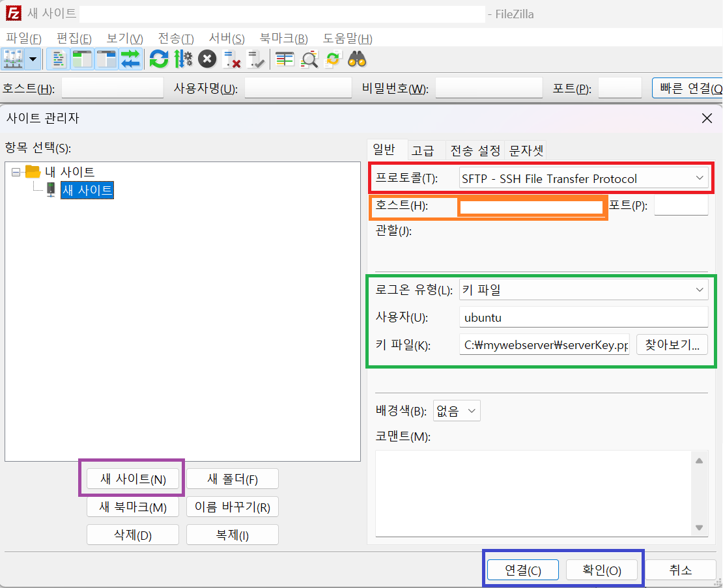Close the 사이트 관리자 dialog
The image size is (723, 588).
(707, 119)
